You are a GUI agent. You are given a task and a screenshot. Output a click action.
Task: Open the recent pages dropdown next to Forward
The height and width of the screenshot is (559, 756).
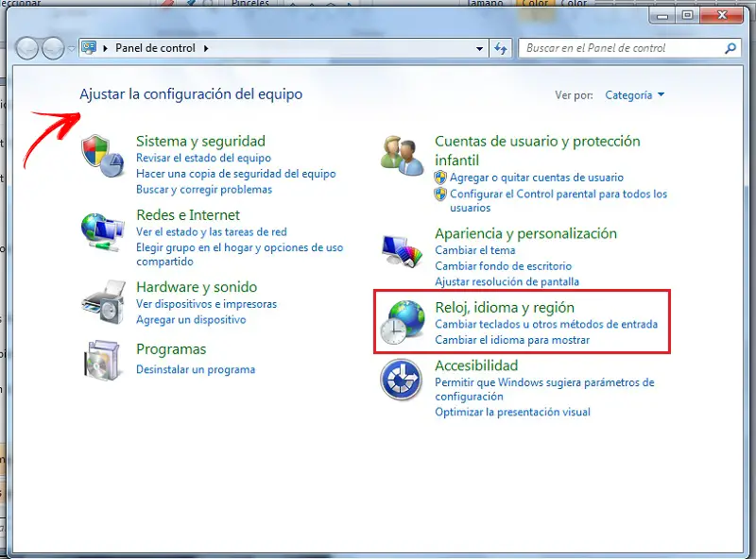[x=72, y=49]
